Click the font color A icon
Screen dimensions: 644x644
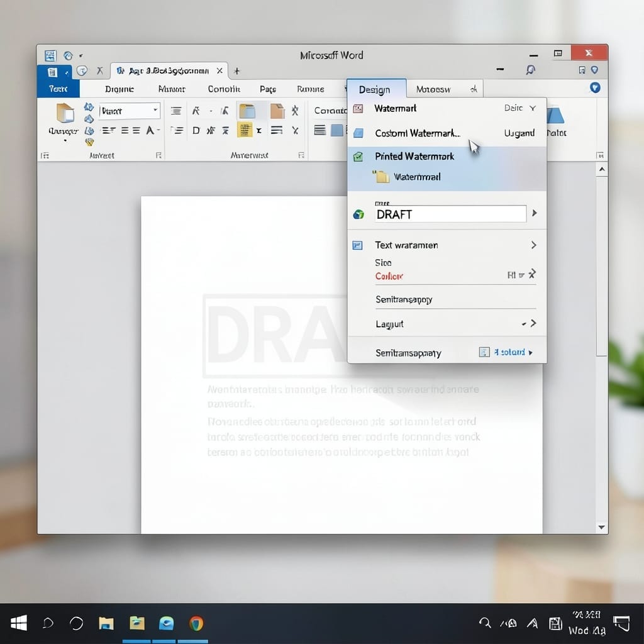click(150, 131)
